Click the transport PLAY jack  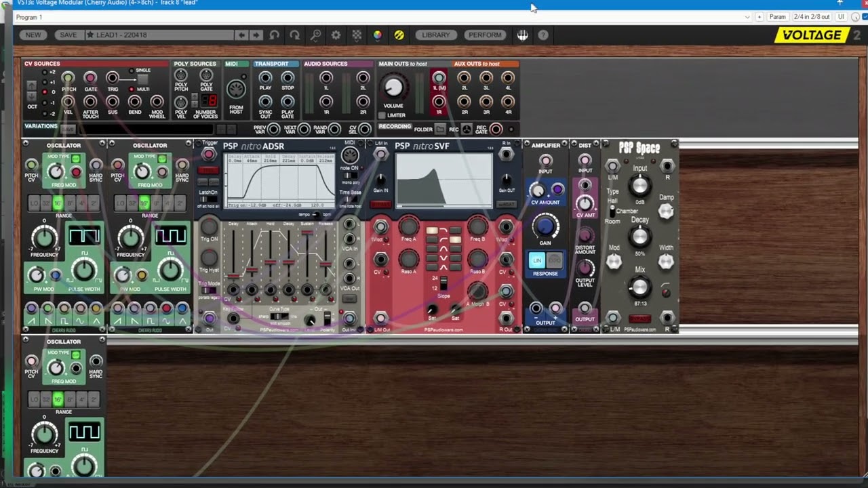(x=265, y=78)
